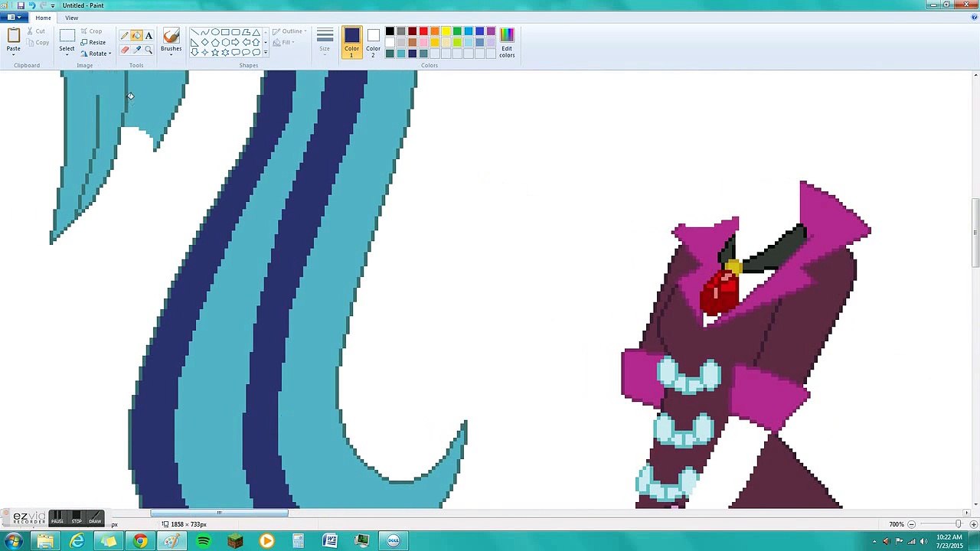
Task: Open the Outline dropdown
Action: point(289,31)
